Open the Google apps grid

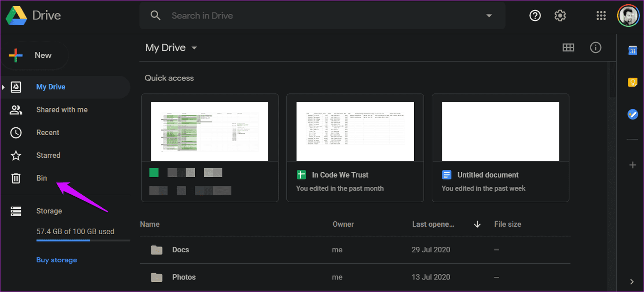601,16
